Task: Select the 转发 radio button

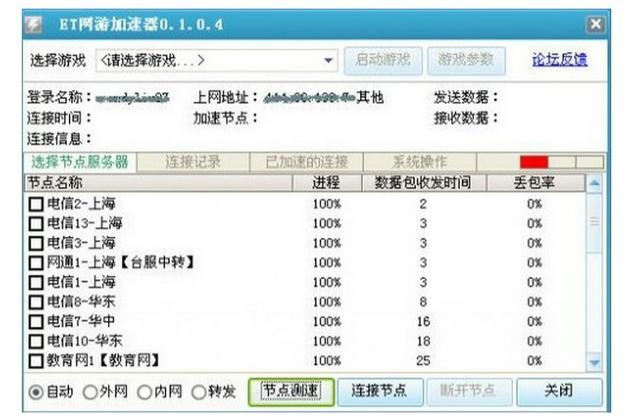Action: 199,392
